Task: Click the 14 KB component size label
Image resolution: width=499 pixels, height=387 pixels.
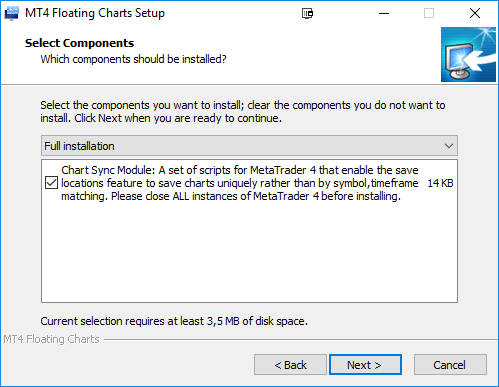Action: click(440, 183)
